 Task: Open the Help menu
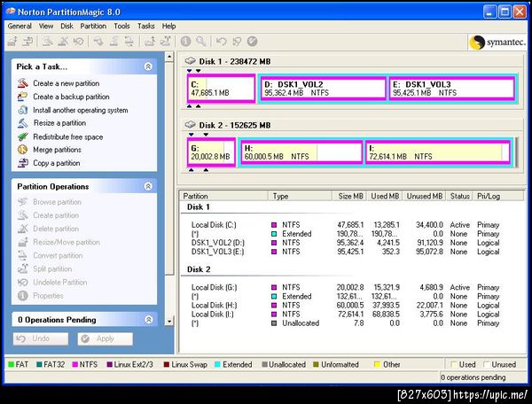[x=168, y=26]
